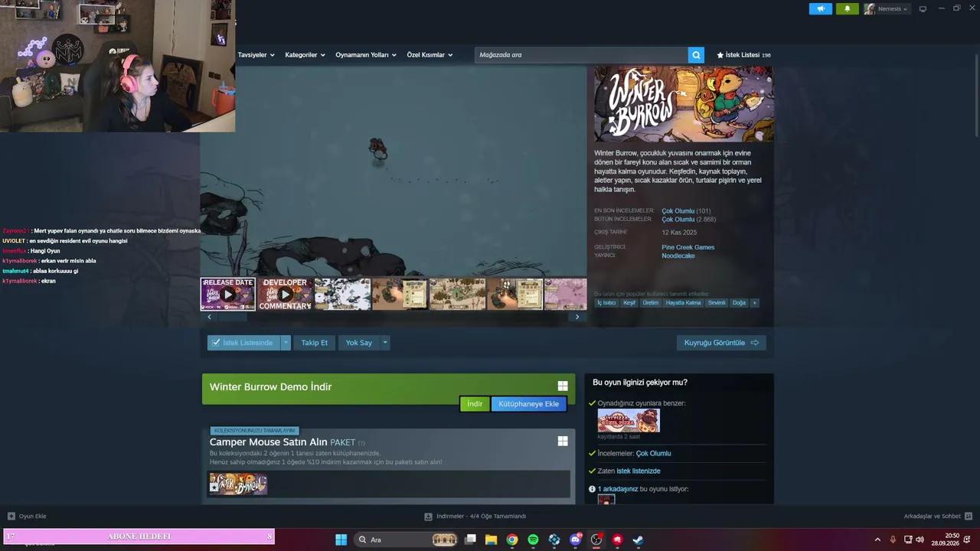Open the Oynamanın Yolları menu
Screen dimensions: 980x551
tap(366, 55)
